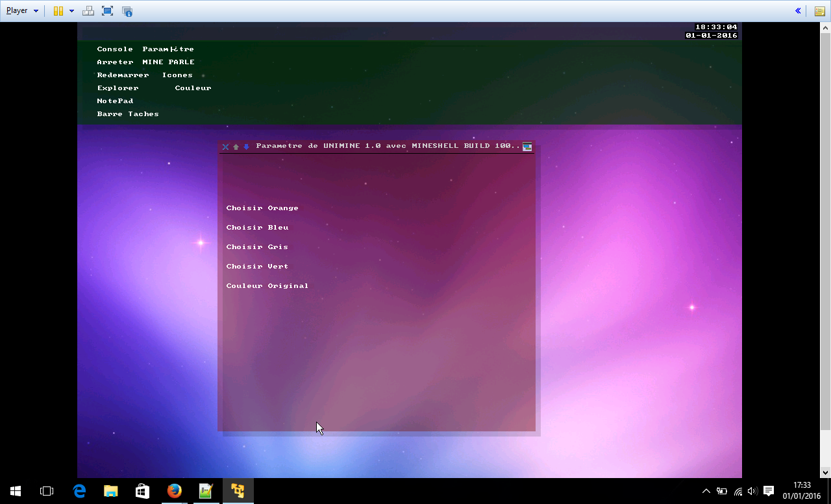Launch Firefox from the taskbar
This screenshot has height=504, width=831.
(174, 491)
